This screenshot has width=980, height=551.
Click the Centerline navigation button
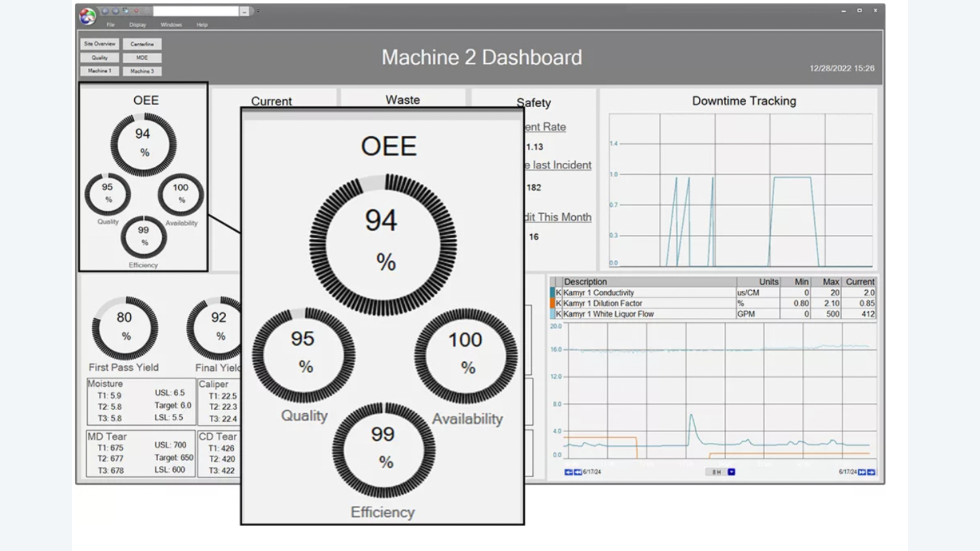click(x=142, y=44)
